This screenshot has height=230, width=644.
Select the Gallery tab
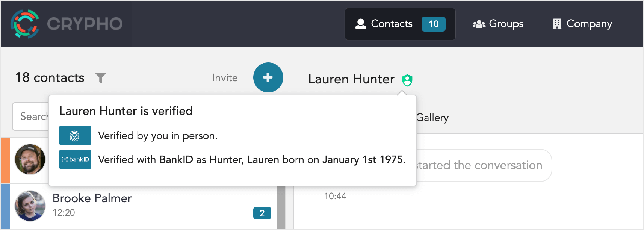(432, 118)
